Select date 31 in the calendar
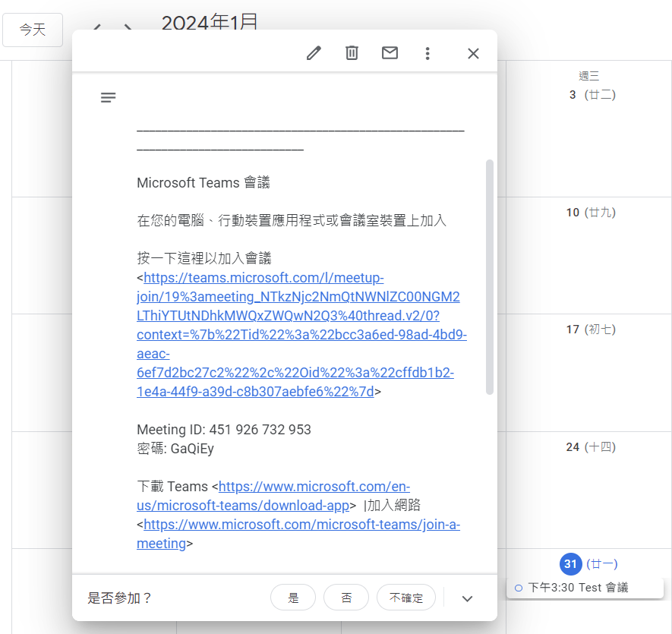This screenshot has width=672, height=634. [570, 563]
